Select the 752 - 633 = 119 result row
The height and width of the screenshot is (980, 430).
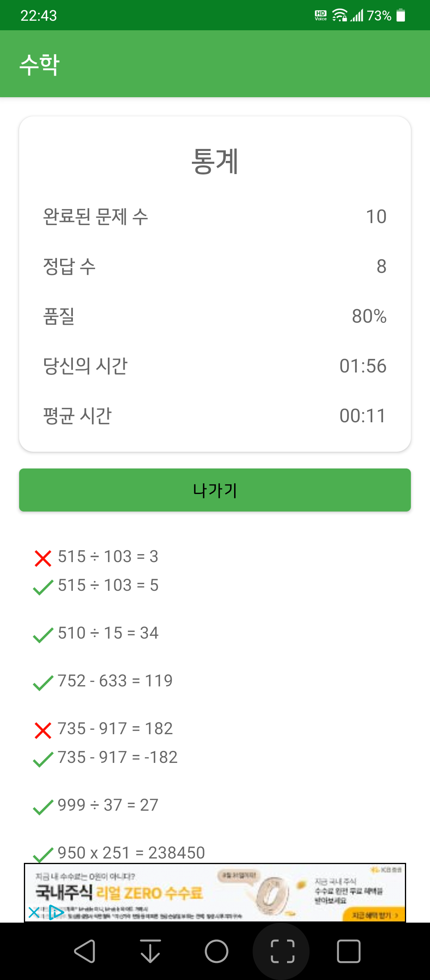pyautogui.click(x=103, y=681)
